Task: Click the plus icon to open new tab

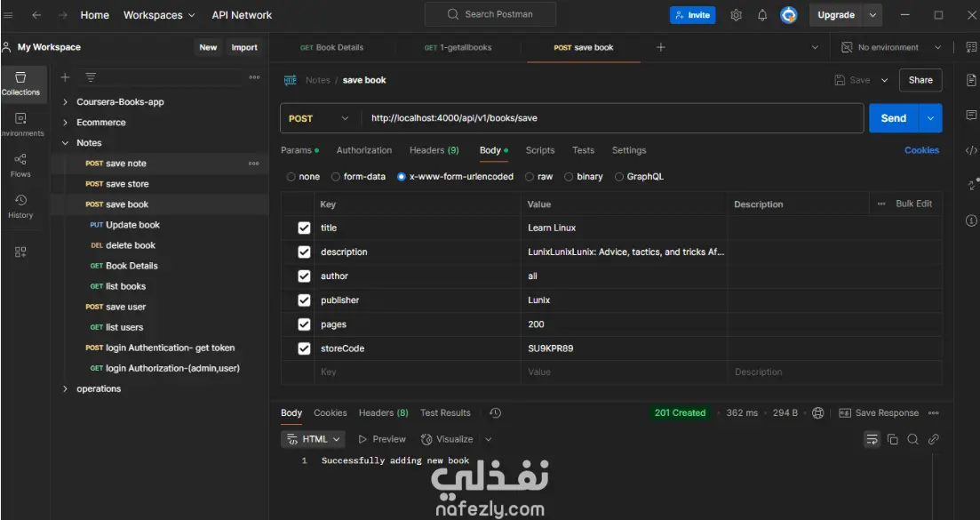Action: coord(661,47)
